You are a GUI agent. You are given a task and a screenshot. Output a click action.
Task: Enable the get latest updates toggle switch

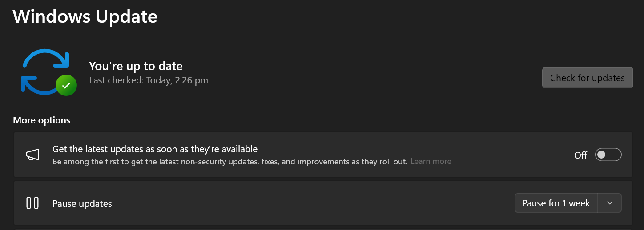click(x=608, y=155)
